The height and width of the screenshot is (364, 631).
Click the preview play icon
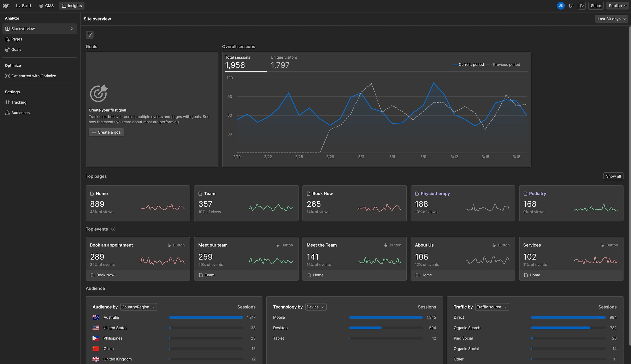(582, 6)
